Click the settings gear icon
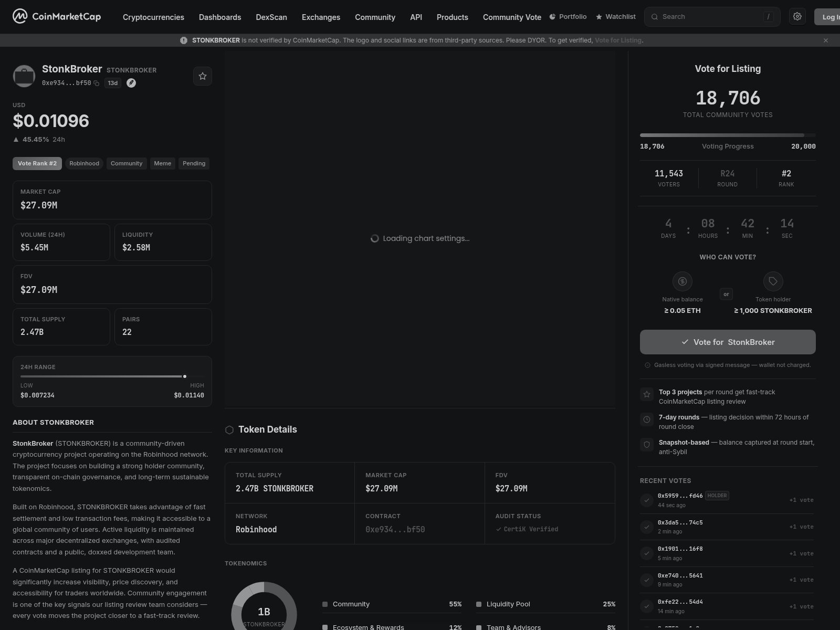840x630 pixels. (797, 17)
